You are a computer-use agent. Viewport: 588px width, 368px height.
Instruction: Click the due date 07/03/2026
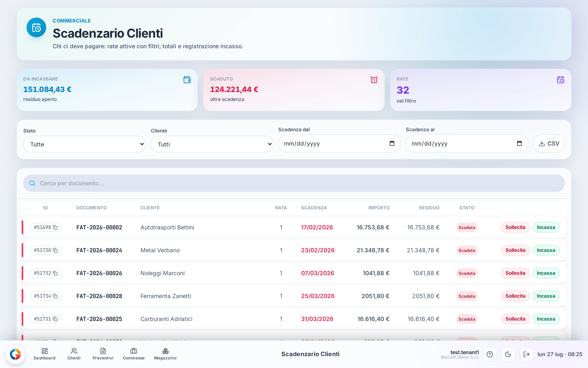point(317,273)
